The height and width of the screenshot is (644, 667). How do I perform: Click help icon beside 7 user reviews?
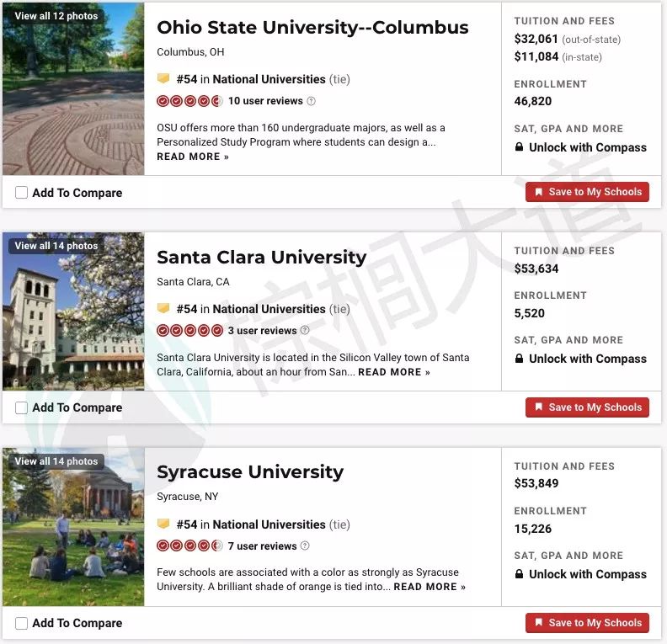tap(305, 546)
